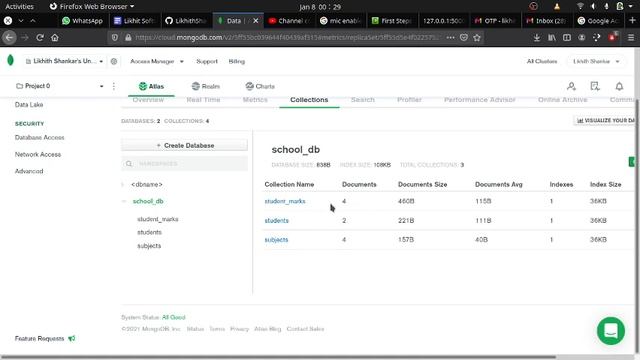
Task: Open the student_marks collection link
Action: 285,201
